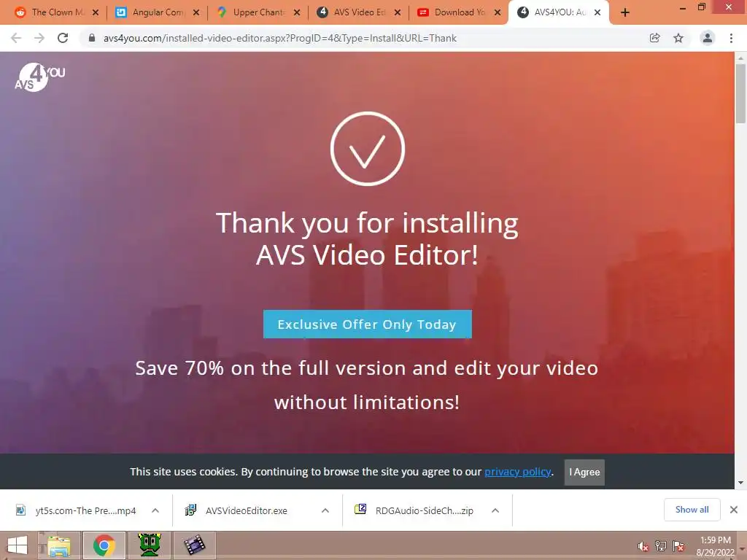Expand yt5s.com mp4 download options
The height and width of the screenshot is (560, 747).
(155, 510)
